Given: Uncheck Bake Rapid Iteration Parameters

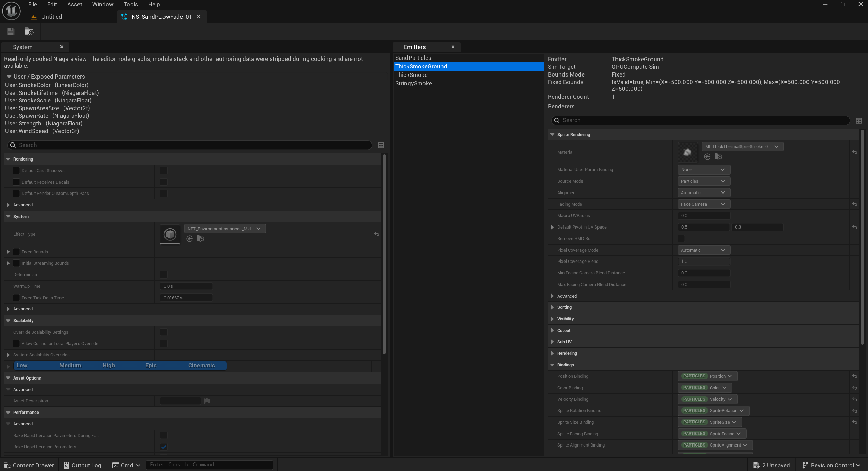Looking at the screenshot, I should [163, 447].
